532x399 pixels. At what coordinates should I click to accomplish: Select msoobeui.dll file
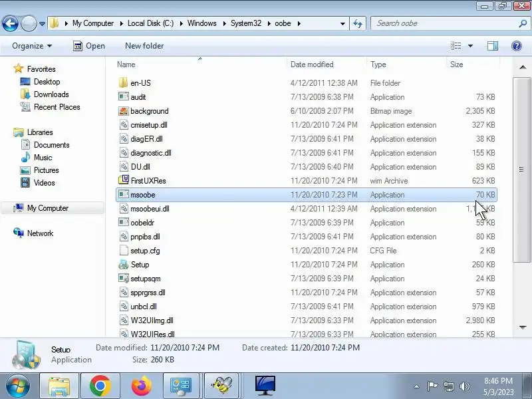[x=307, y=209]
